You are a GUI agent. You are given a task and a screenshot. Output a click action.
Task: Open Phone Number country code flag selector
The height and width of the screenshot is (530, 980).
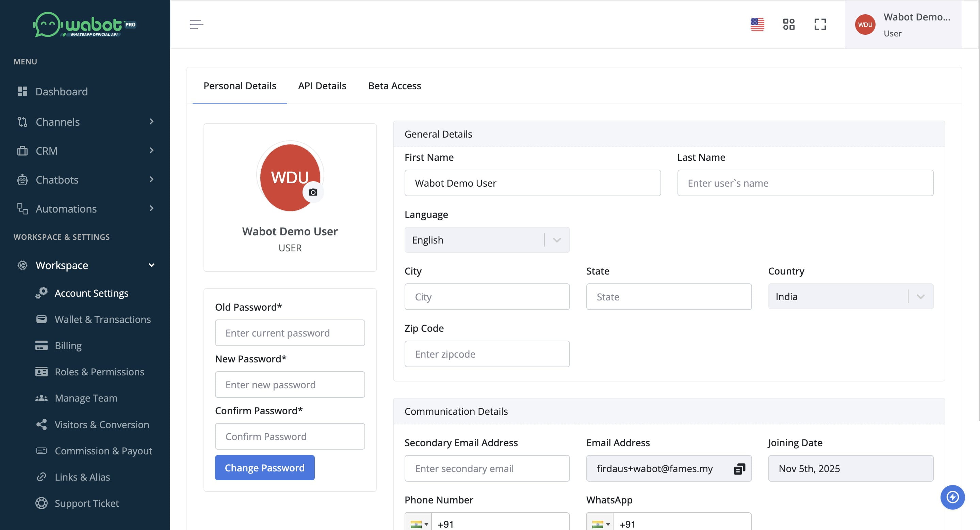[419, 524]
